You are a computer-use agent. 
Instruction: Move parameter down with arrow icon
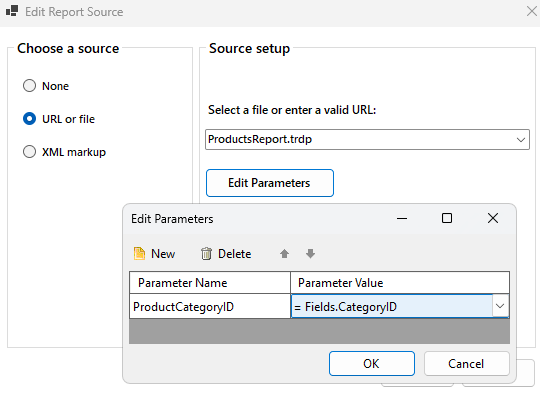pyautogui.click(x=310, y=254)
